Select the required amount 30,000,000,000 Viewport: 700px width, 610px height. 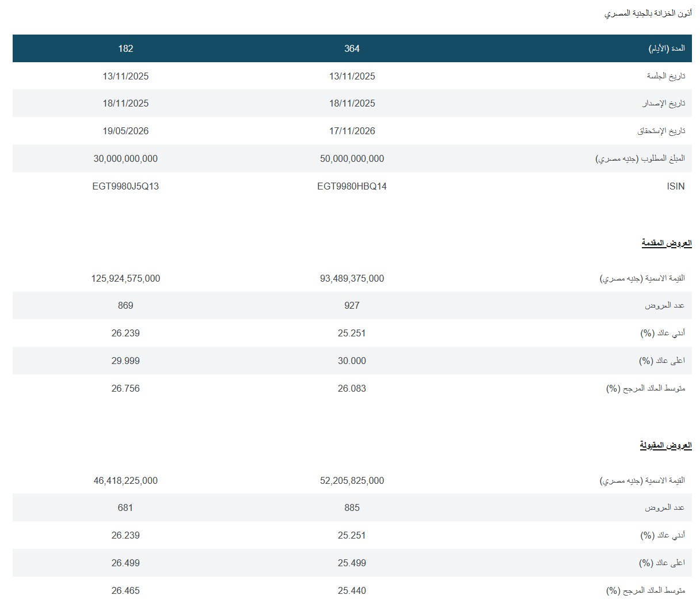[125, 158]
